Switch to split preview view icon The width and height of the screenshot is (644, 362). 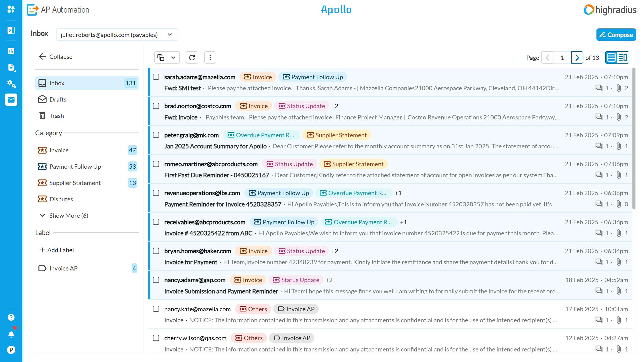623,58
